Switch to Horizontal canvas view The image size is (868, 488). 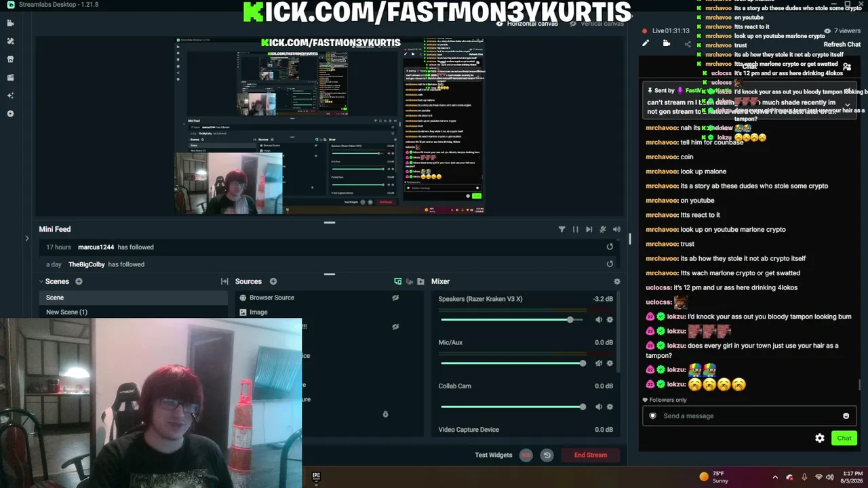(528, 24)
